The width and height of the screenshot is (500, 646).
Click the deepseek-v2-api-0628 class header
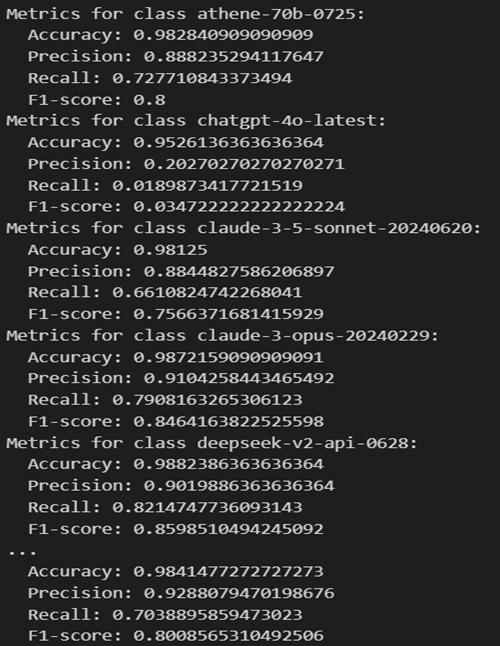212,443
